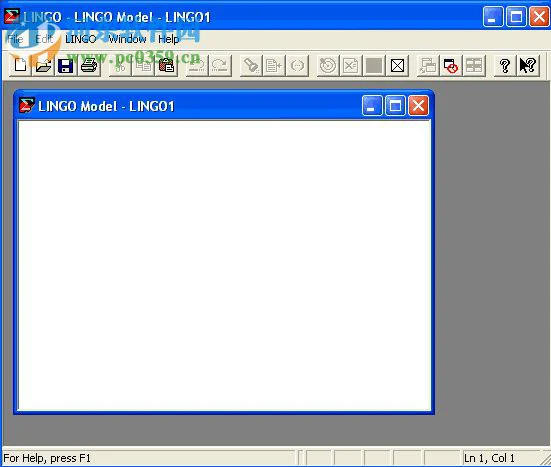Image resolution: width=551 pixels, height=467 pixels.
Task: Activate the context help arrow icon
Action: [528, 65]
